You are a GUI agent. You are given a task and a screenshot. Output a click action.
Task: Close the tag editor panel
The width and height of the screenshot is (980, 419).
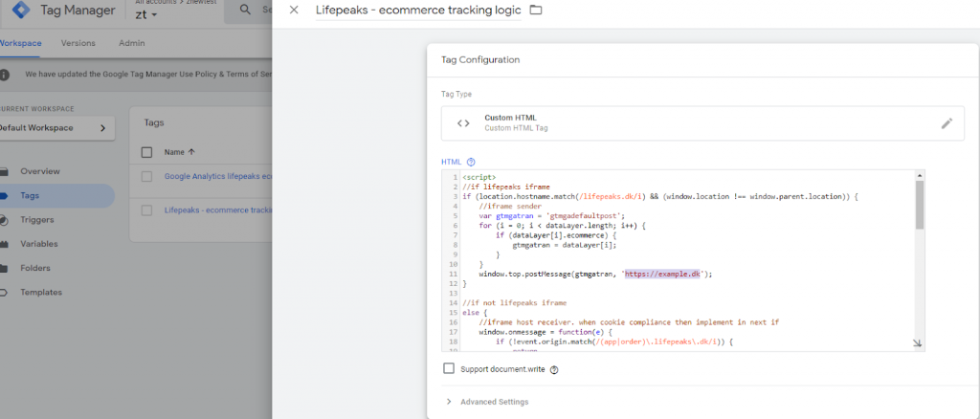click(x=294, y=11)
